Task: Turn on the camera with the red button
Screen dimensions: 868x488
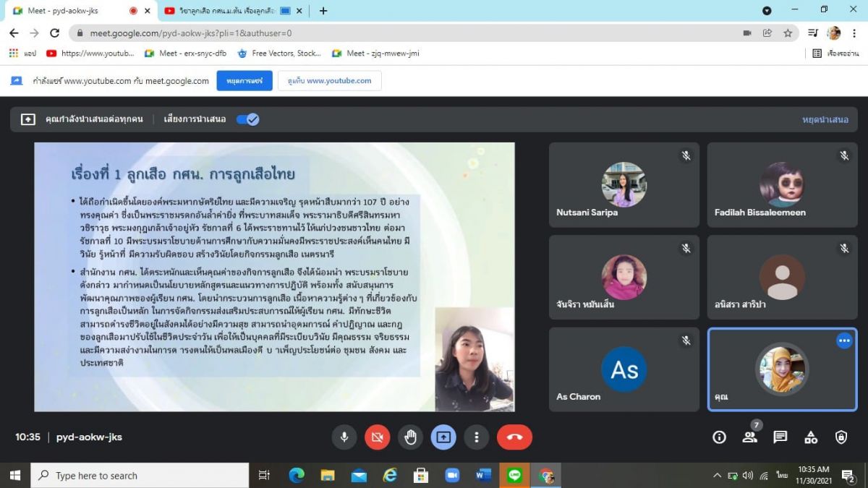Action: click(x=377, y=437)
